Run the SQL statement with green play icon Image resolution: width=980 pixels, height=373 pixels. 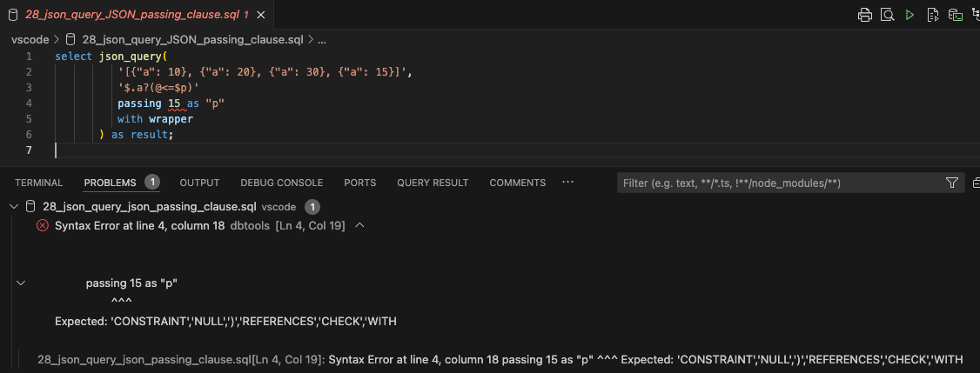pyautogui.click(x=910, y=15)
